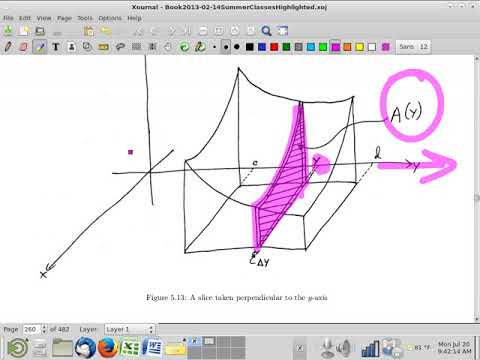Viewport: 480px width, 360px height.
Task: Click the Paste icon in the top toolbar
Action: pos(89,31)
